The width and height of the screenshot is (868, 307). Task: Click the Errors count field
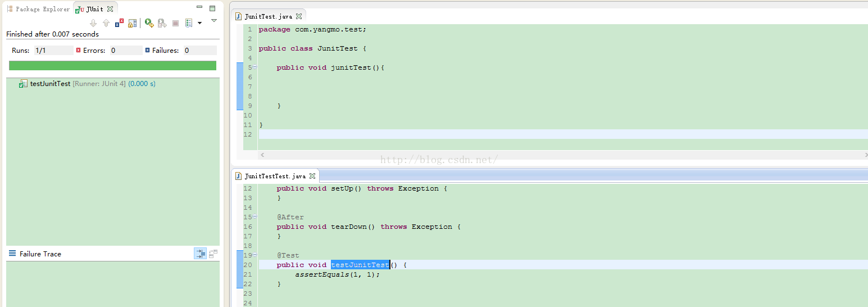[x=126, y=51]
